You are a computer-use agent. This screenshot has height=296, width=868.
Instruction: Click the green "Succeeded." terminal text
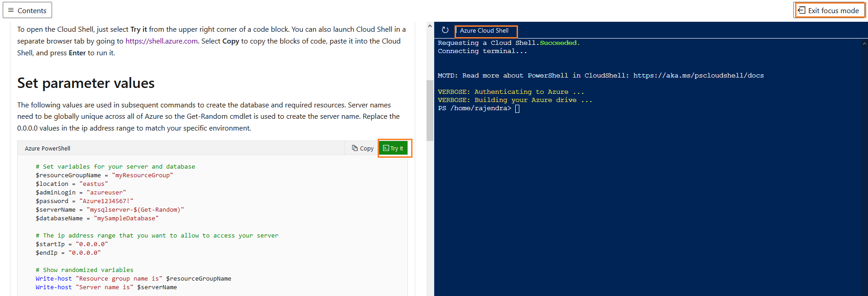[560, 43]
